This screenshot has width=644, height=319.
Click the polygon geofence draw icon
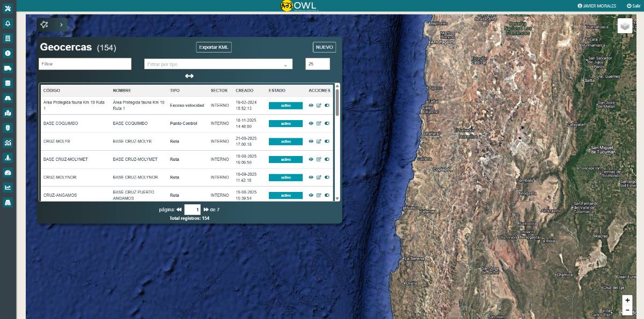44,25
